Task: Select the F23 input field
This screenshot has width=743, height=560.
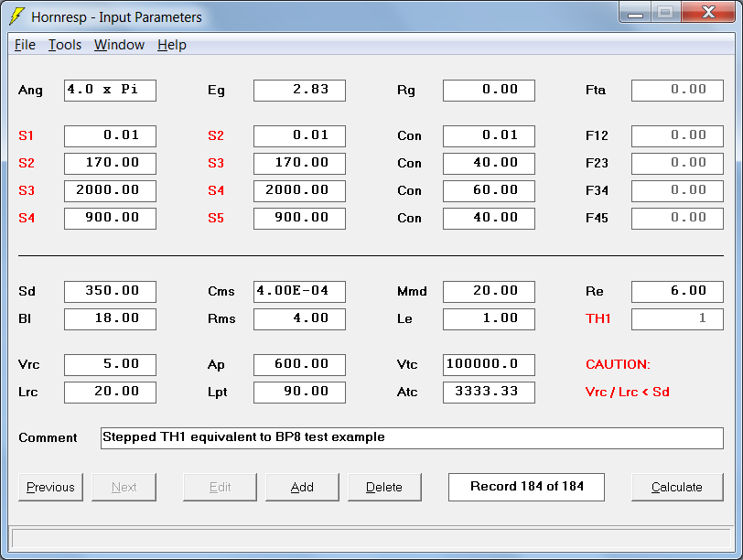Action: click(x=678, y=164)
